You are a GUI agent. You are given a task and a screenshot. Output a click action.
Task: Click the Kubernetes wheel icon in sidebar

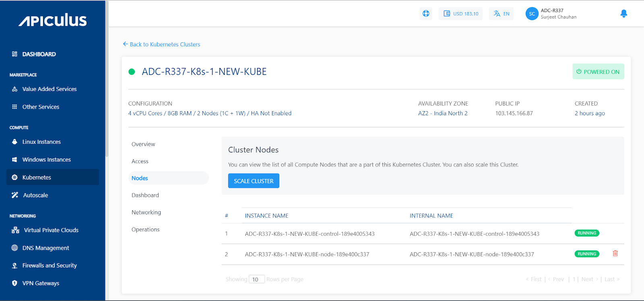coord(14,177)
